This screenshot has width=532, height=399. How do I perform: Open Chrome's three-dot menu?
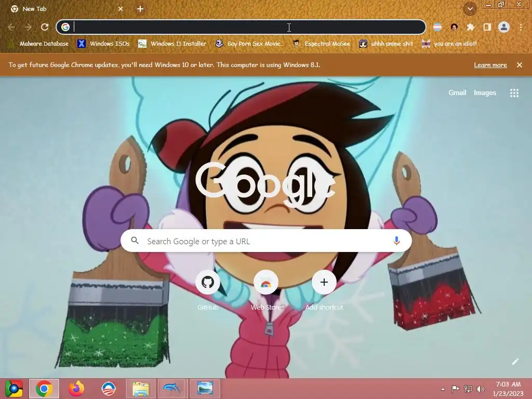click(x=521, y=27)
